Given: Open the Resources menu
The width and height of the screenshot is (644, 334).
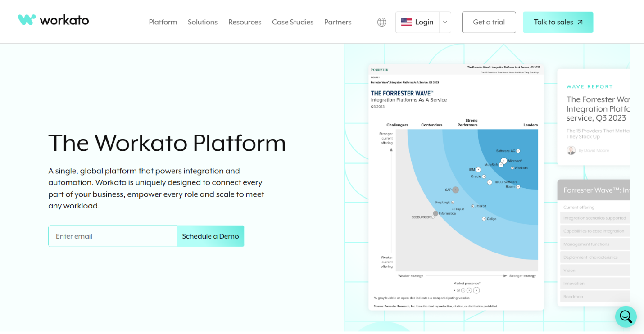Looking at the screenshot, I should pos(245,22).
